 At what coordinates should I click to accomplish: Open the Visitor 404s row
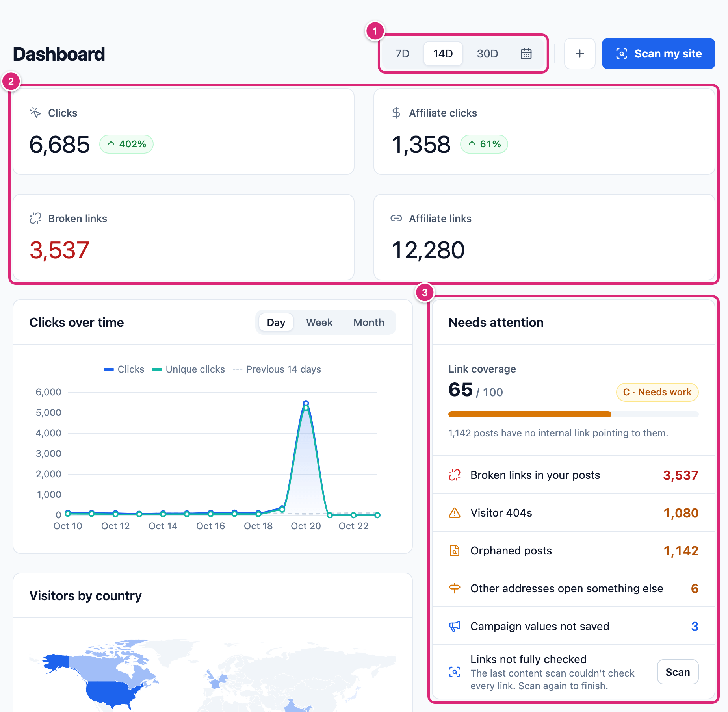click(x=573, y=513)
